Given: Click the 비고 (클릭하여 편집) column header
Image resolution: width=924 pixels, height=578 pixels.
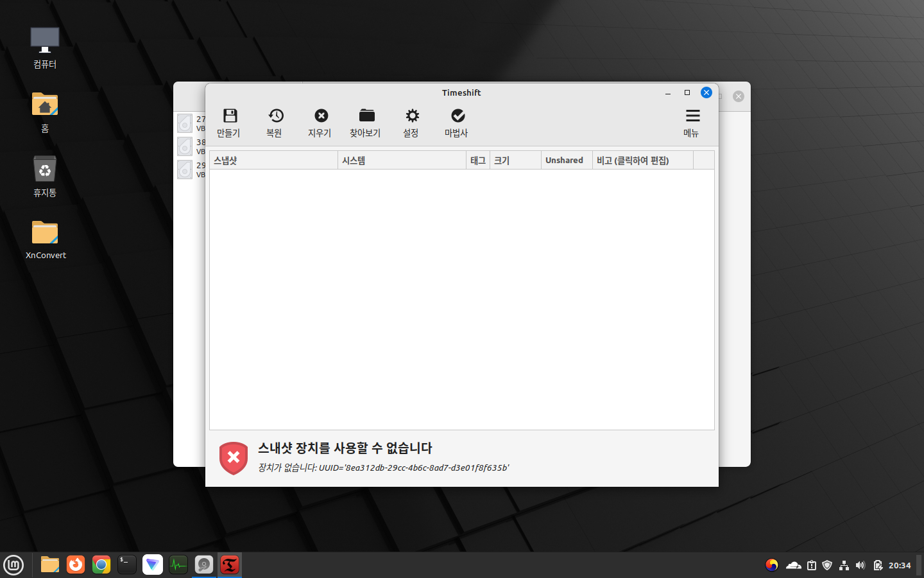Looking at the screenshot, I should pos(642,161).
